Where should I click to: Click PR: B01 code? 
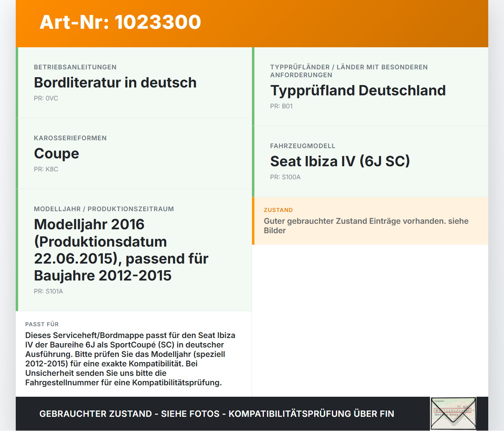click(x=282, y=106)
